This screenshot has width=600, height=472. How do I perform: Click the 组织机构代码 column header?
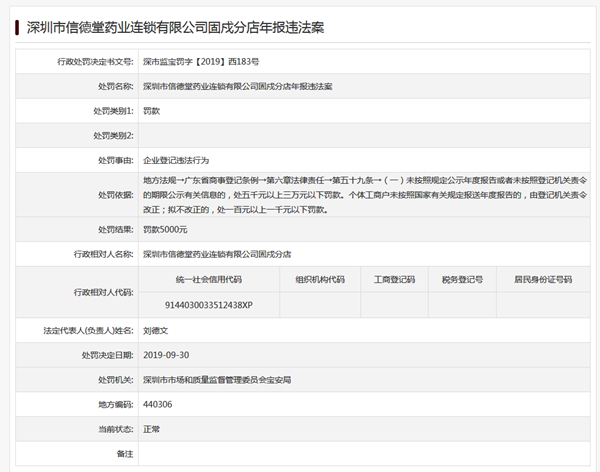pos(320,280)
